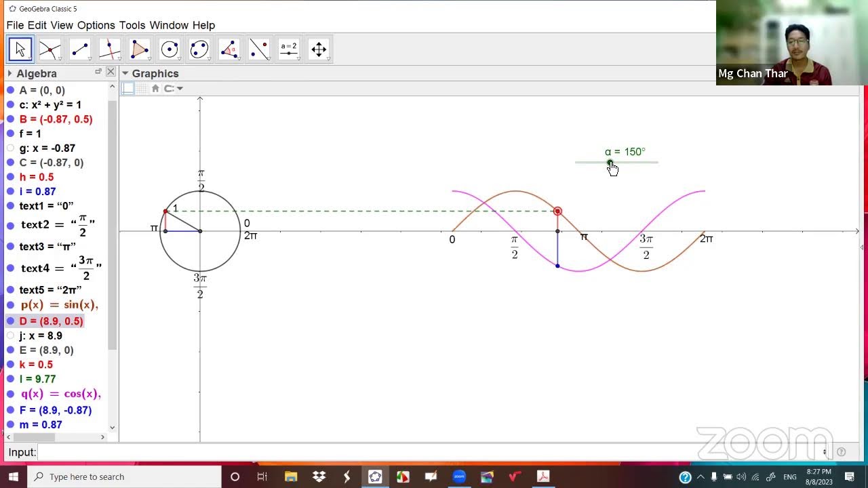Go to standard view home icon
The height and width of the screenshot is (488, 868).
[x=155, y=88]
